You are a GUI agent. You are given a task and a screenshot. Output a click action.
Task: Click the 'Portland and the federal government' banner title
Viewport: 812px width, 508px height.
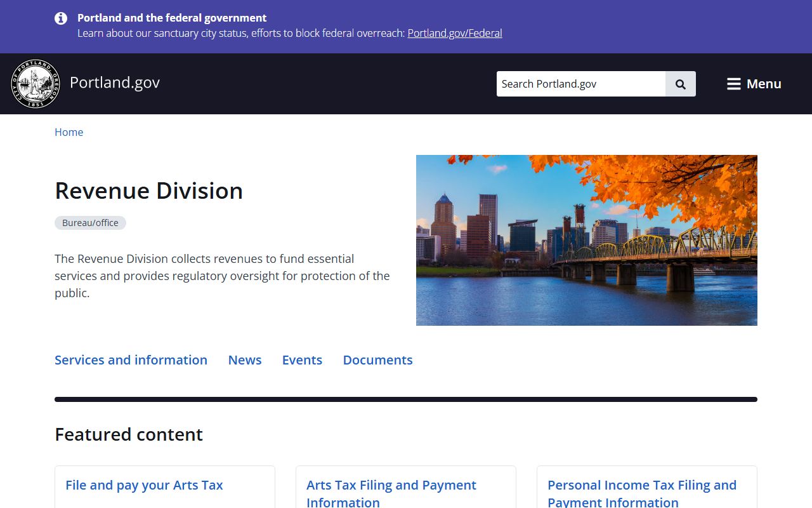click(x=172, y=18)
